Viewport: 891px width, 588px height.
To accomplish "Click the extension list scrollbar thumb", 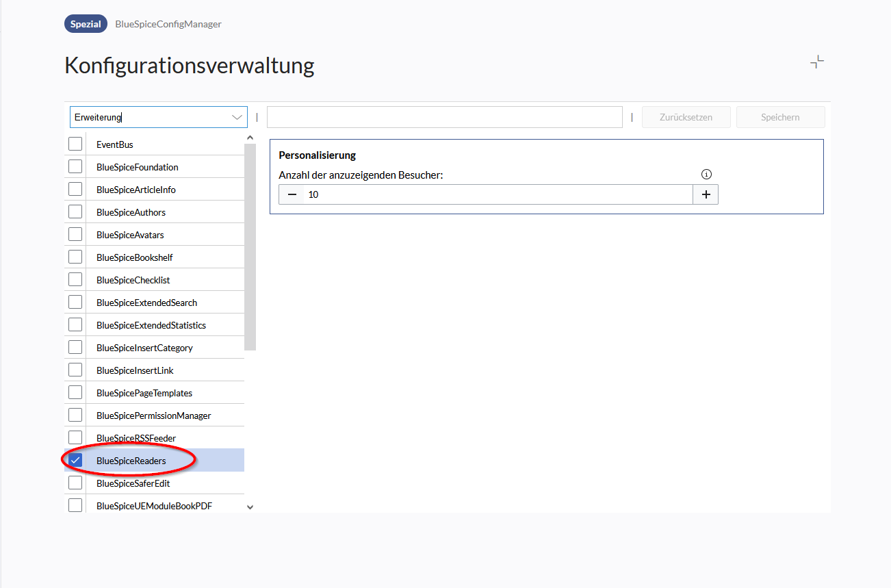I will [x=250, y=246].
